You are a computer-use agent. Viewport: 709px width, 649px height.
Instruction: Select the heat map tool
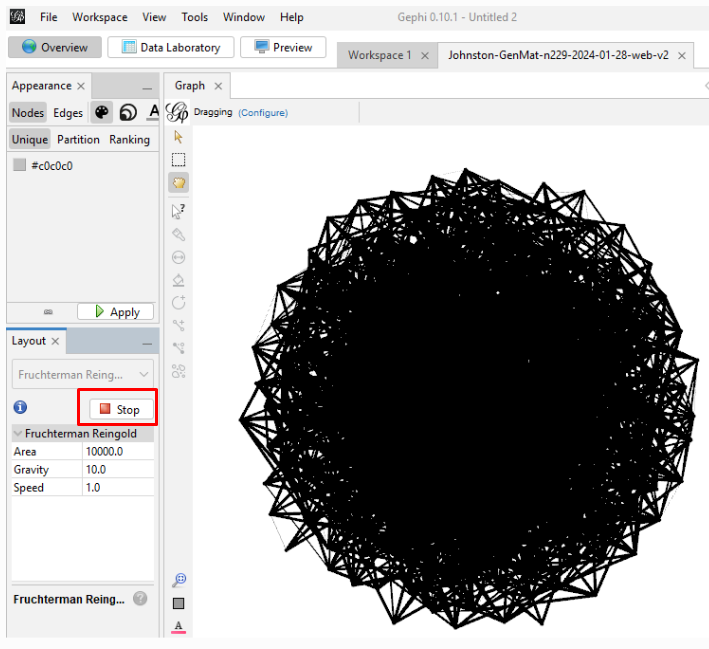coord(179,371)
